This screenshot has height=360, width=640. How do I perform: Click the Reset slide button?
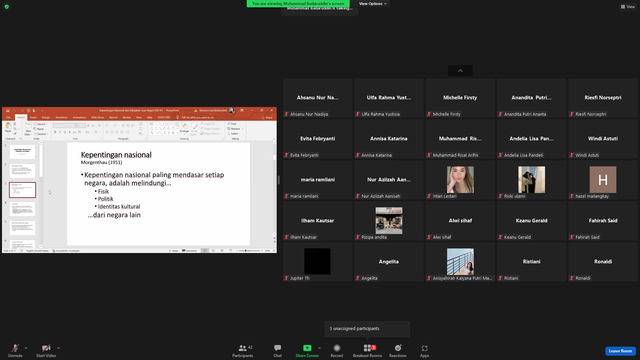click(x=40, y=129)
